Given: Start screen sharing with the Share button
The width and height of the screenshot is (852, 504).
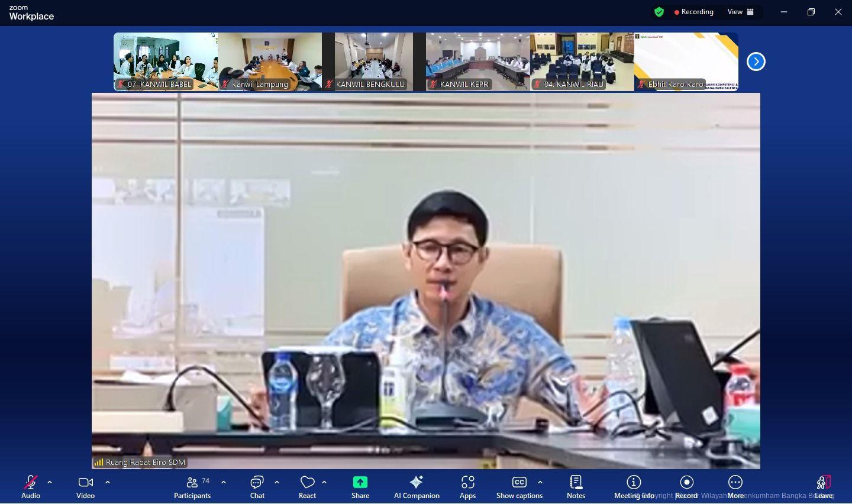Looking at the screenshot, I should (x=360, y=487).
